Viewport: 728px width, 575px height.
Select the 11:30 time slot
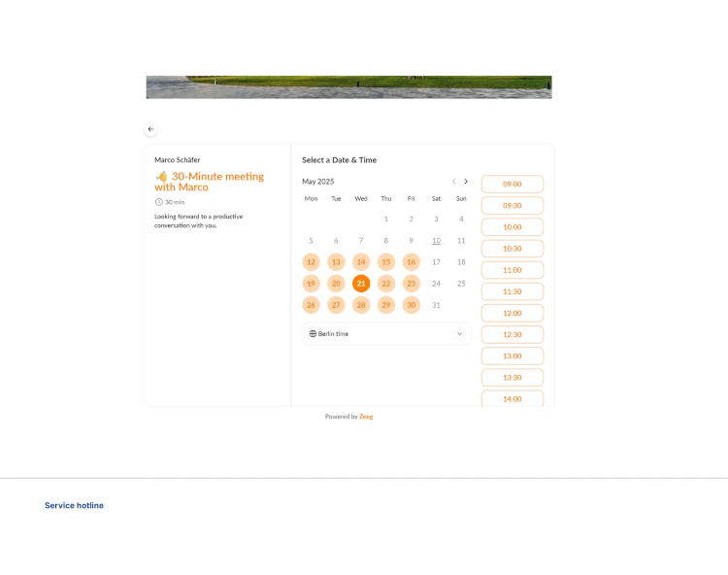513,291
